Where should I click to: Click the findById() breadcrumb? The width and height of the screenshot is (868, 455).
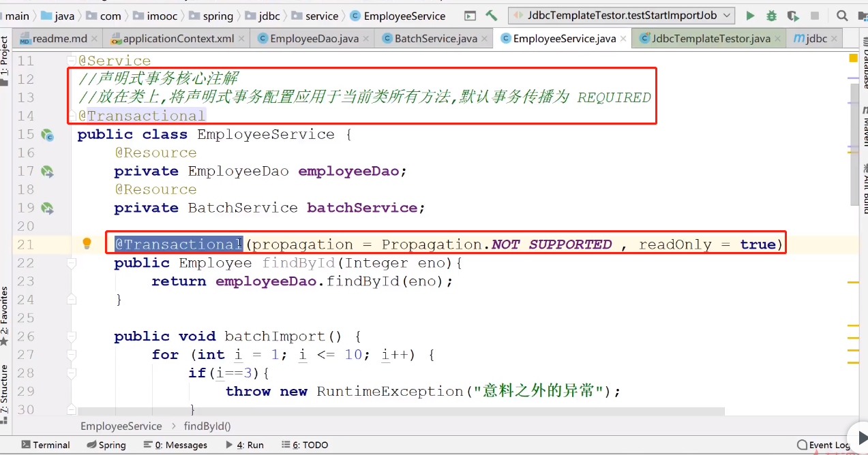[207, 426]
